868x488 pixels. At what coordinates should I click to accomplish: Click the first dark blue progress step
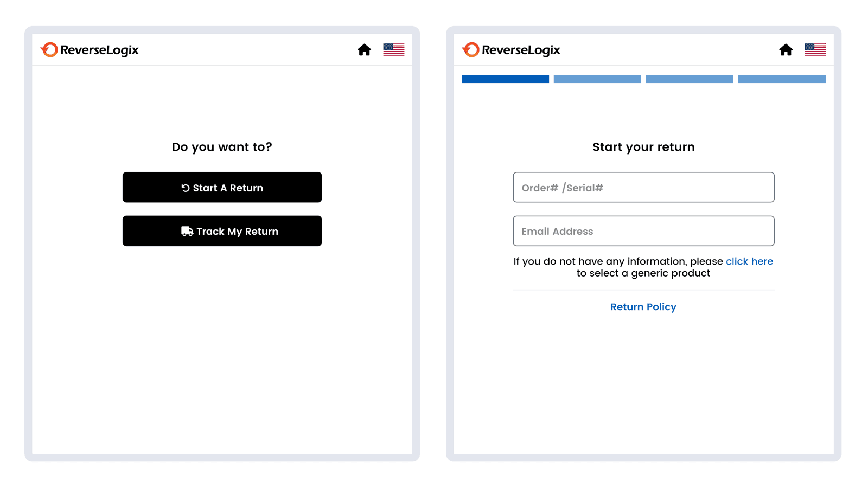(x=505, y=79)
